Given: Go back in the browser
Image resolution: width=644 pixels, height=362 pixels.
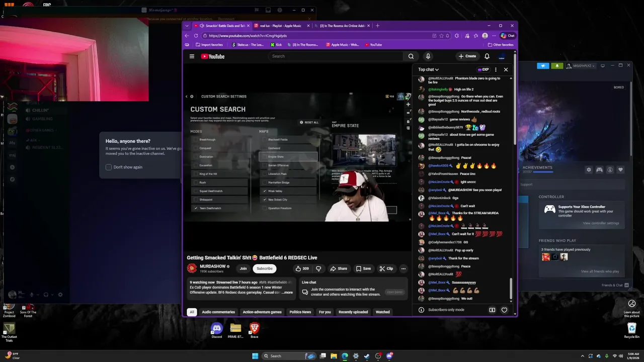Looking at the screenshot, I should [187, 36].
